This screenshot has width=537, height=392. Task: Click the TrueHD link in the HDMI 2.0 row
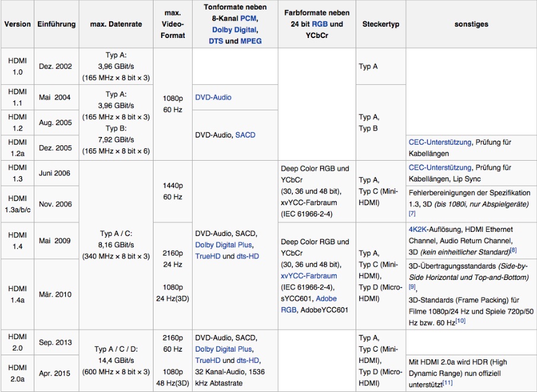[x=207, y=361]
